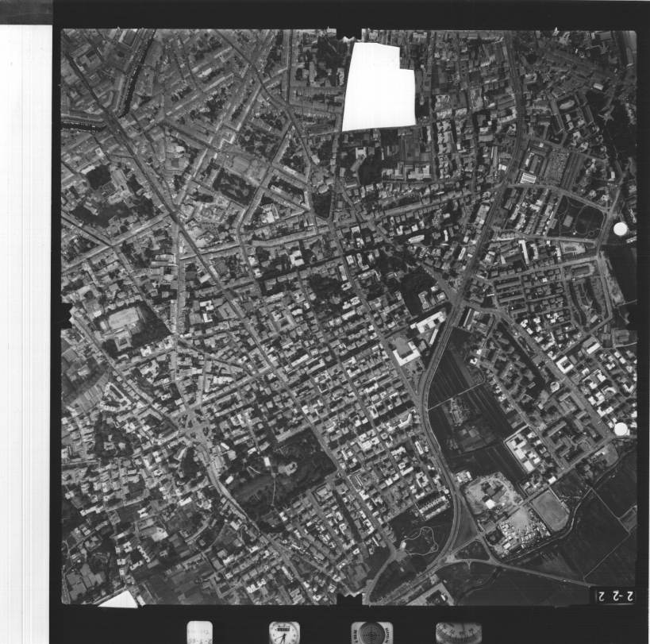Click the fiducial notch at top center edge

[349, 34]
